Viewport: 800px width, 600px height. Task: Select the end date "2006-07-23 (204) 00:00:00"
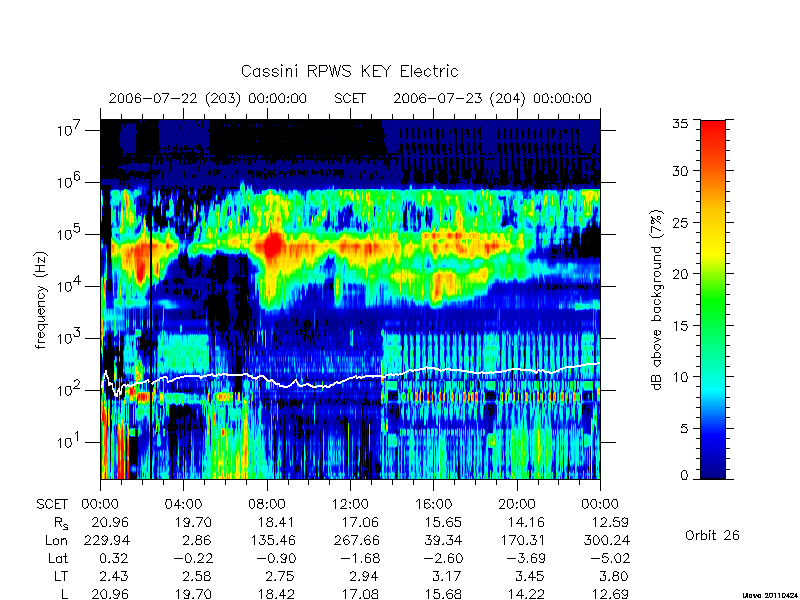coord(492,98)
